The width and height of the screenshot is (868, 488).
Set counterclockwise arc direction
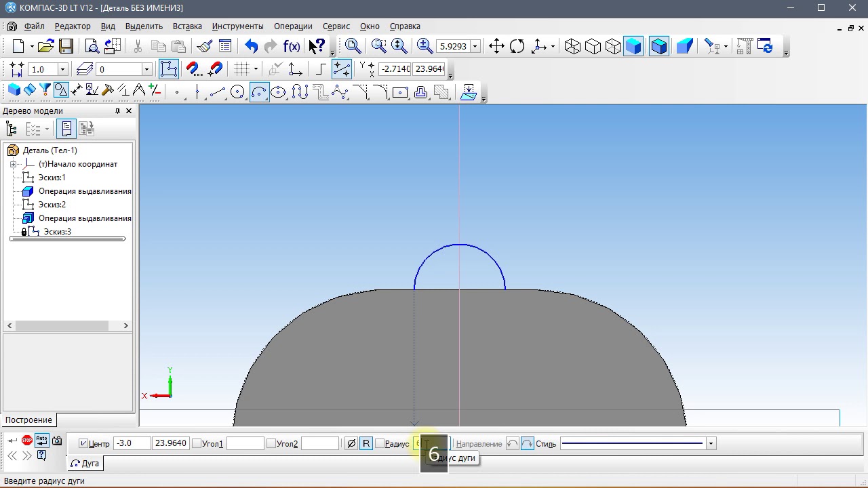click(x=512, y=444)
